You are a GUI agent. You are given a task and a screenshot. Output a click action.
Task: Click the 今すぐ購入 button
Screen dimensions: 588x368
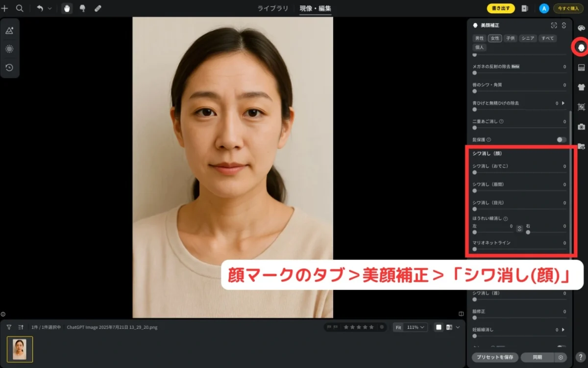pos(568,8)
